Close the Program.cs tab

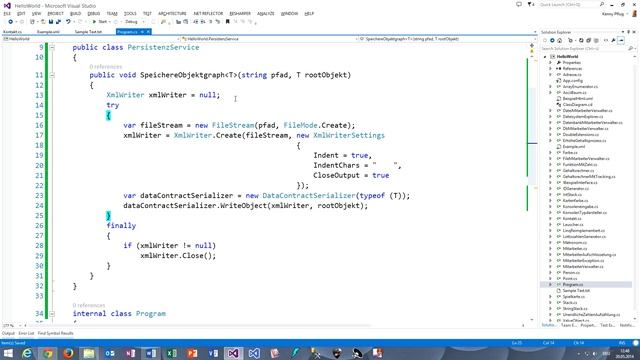click(148, 31)
